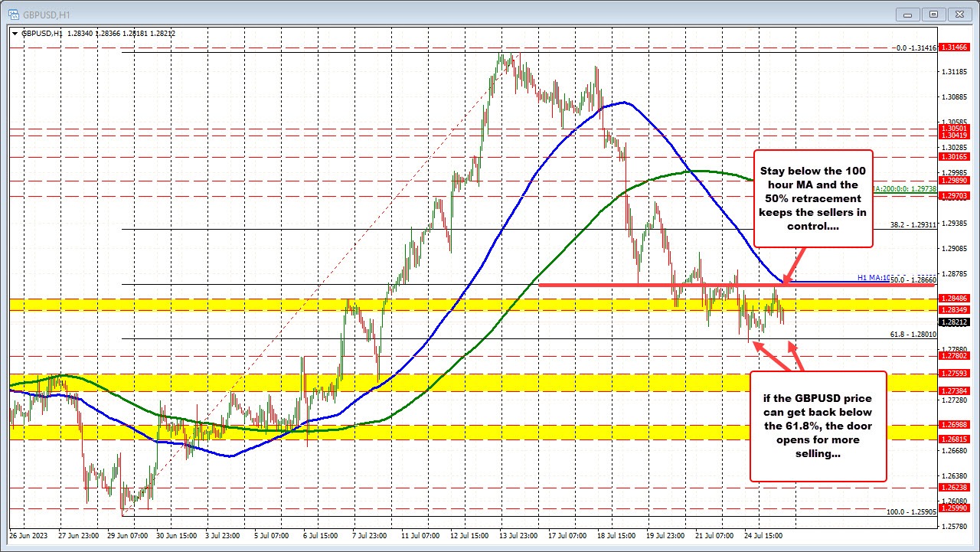Click the 1.25990 price label at bottom right
This screenshot has width=980, height=552.
[x=955, y=508]
